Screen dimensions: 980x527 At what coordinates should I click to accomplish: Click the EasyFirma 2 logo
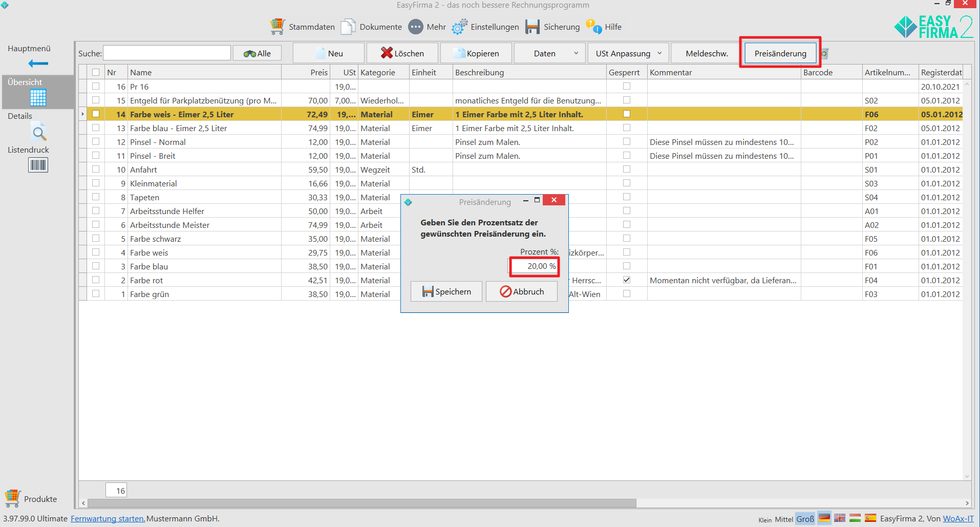click(x=933, y=27)
